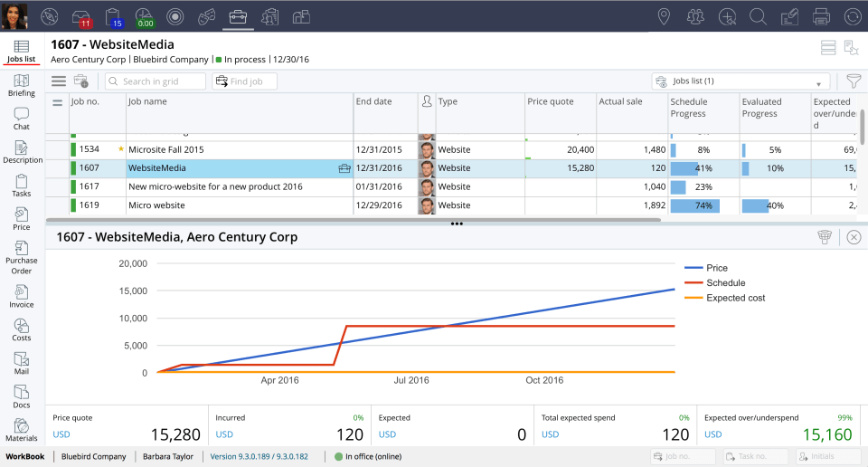The width and height of the screenshot is (868, 467).
Task: Open Costs in the sidebar
Action: point(21,330)
